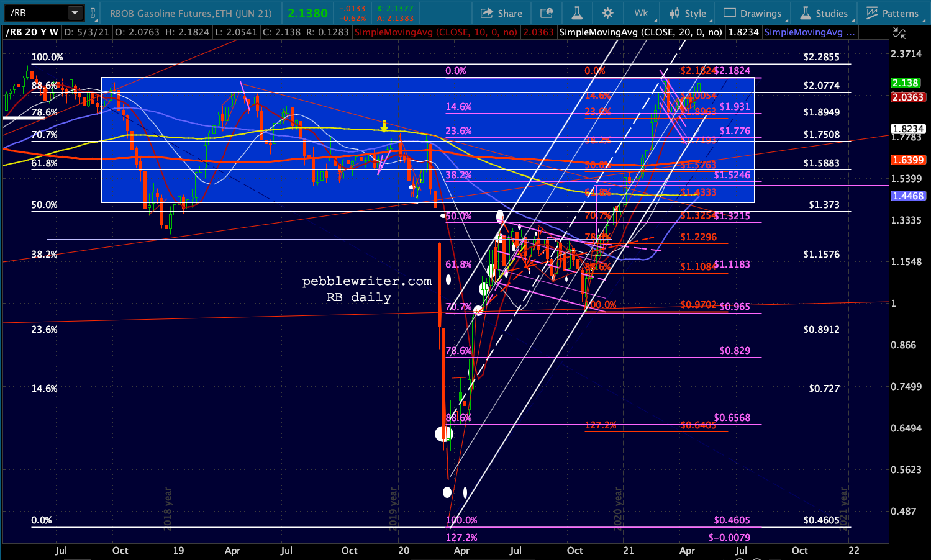Click the percent change -0.62%
Viewport: 931px width, 560px height.
[x=352, y=18]
